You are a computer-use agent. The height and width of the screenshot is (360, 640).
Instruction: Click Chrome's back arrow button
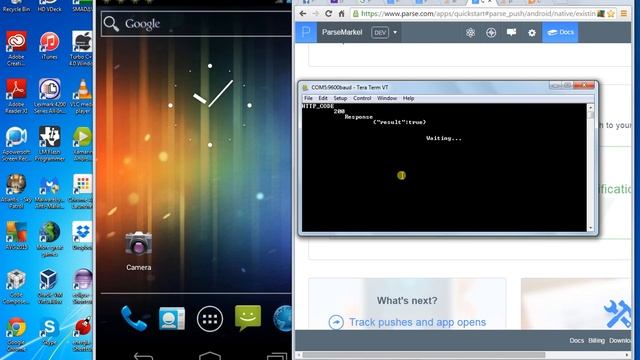click(303, 13)
